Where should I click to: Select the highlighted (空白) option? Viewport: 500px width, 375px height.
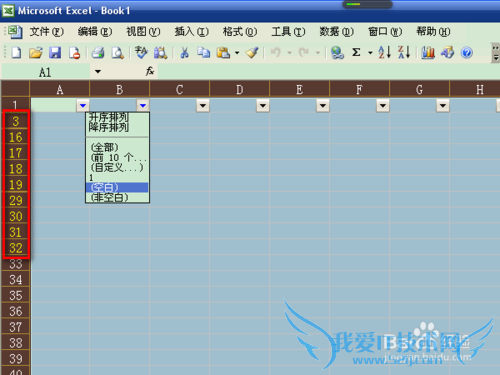click(x=117, y=187)
